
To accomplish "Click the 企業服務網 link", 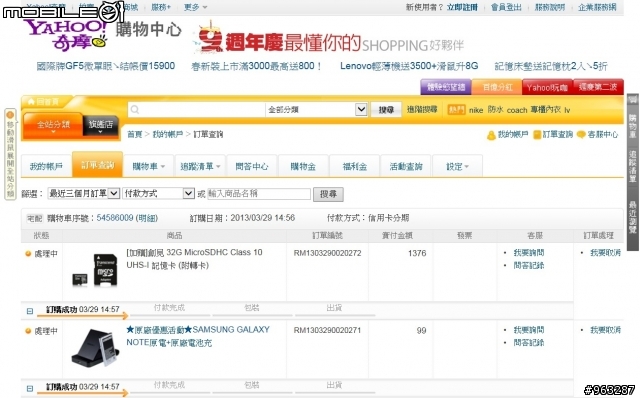I will (597, 7).
